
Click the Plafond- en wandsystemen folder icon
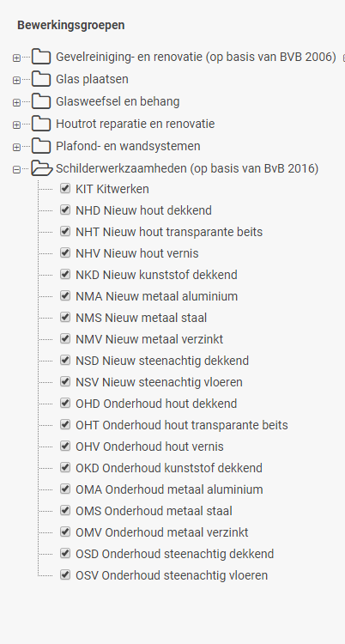click(41, 146)
